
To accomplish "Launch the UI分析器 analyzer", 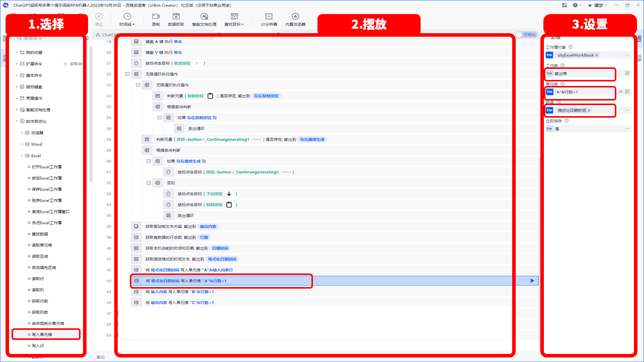I will pos(269,20).
